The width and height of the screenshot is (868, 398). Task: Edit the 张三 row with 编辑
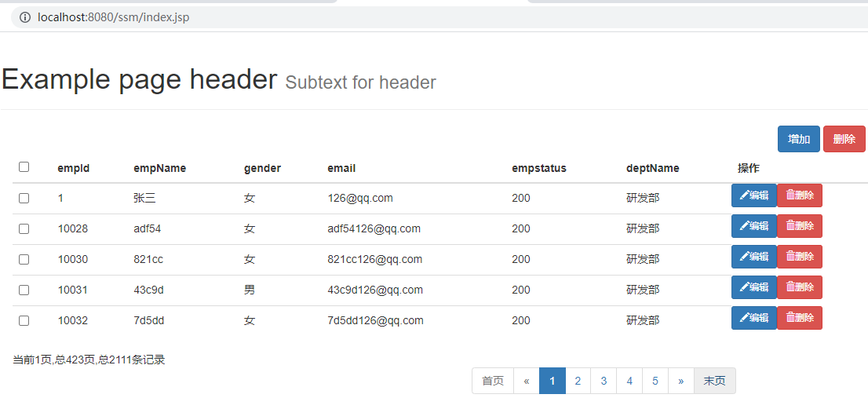click(x=754, y=195)
